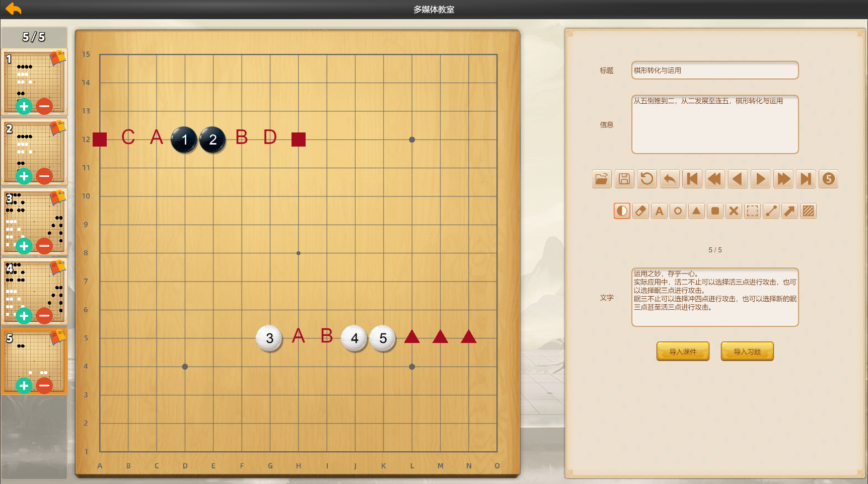The width and height of the screenshot is (868, 484).
Task: Select the letter A marker tool
Action: (x=659, y=211)
